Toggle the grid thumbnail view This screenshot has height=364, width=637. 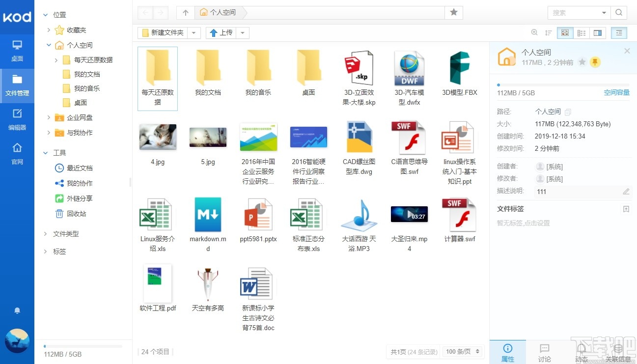tap(565, 32)
